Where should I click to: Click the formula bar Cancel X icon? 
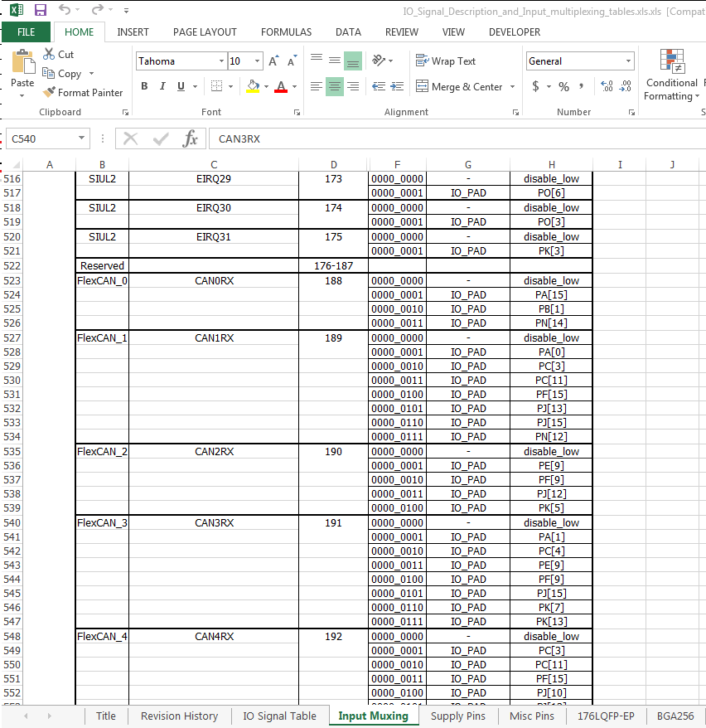coord(130,138)
